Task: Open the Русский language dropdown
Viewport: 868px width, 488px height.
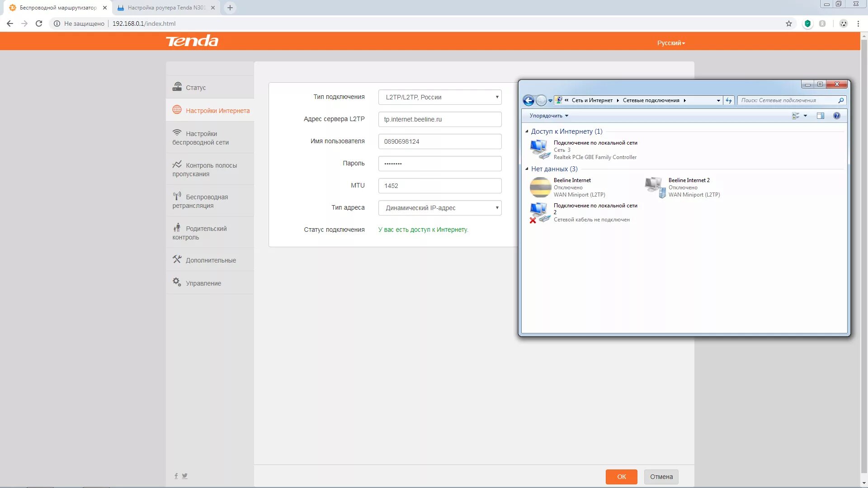Action: (671, 43)
